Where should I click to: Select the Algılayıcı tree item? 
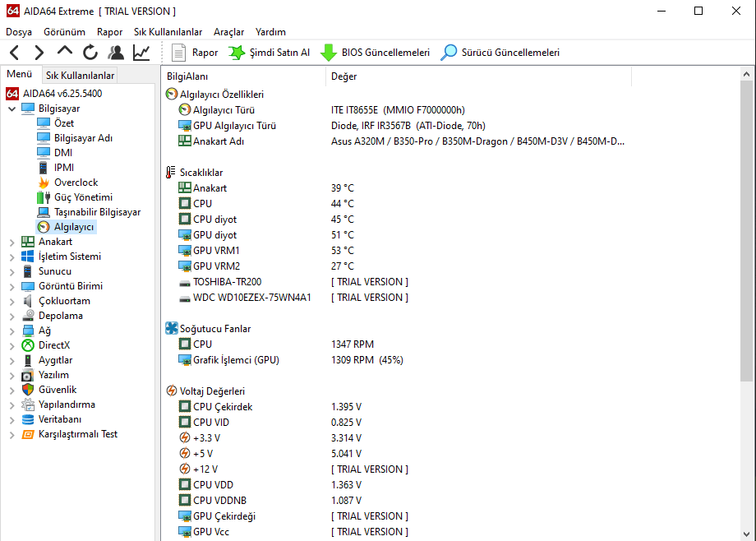(x=74, y=227)
